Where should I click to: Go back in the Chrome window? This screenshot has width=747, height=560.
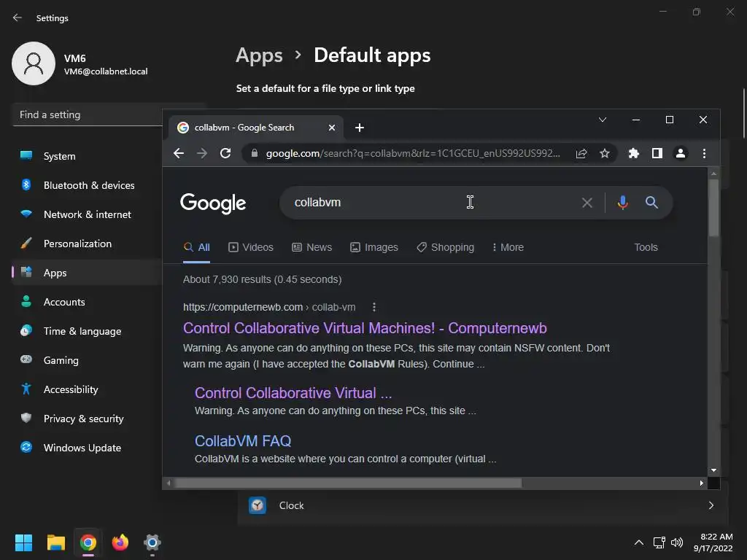[179, 153]
